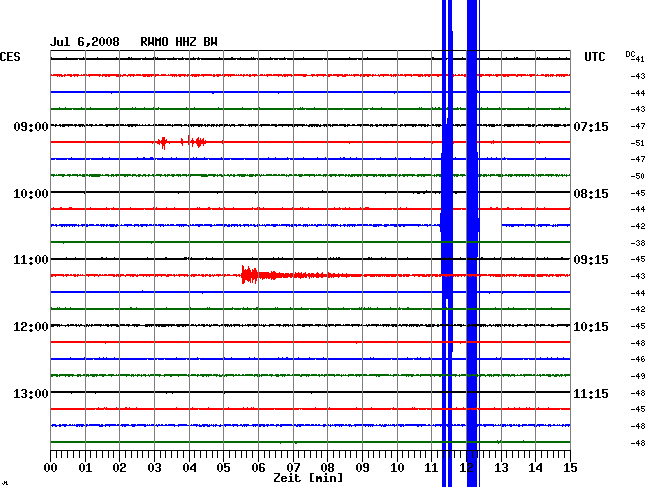650x494 pixels.
Task: Click the "04" minute axis label
Action: 189,468
